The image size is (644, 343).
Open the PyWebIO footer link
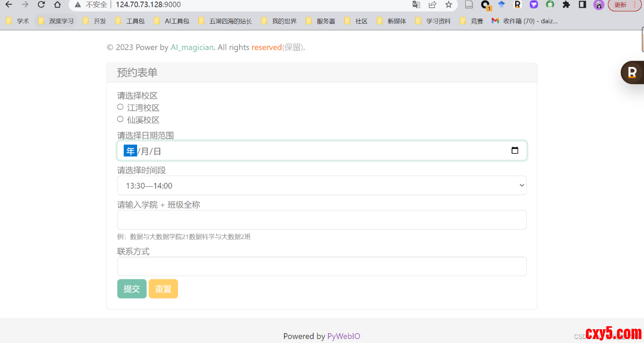(x=344, y=336)
